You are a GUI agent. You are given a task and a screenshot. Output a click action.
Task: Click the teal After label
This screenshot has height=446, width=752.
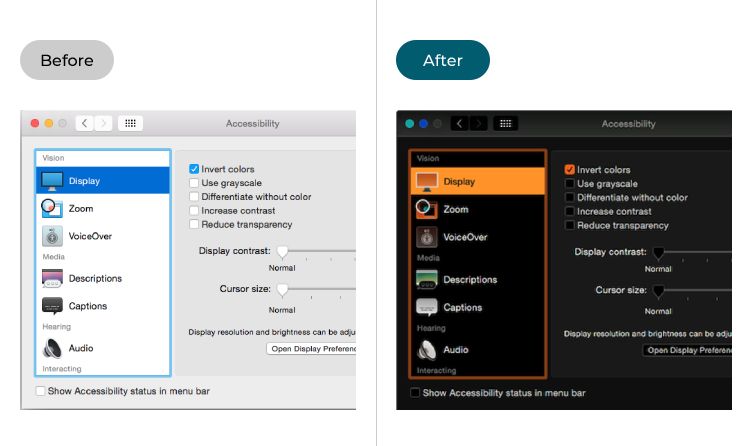(x=443, y=60)
